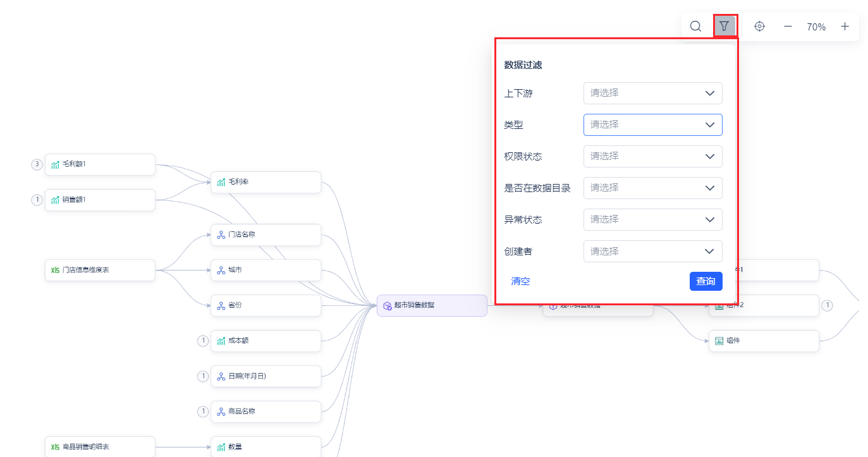Expand the badge 1 beside 日期(年月日)
Viewport: 868px width, 457px height.
coord(203,376)
